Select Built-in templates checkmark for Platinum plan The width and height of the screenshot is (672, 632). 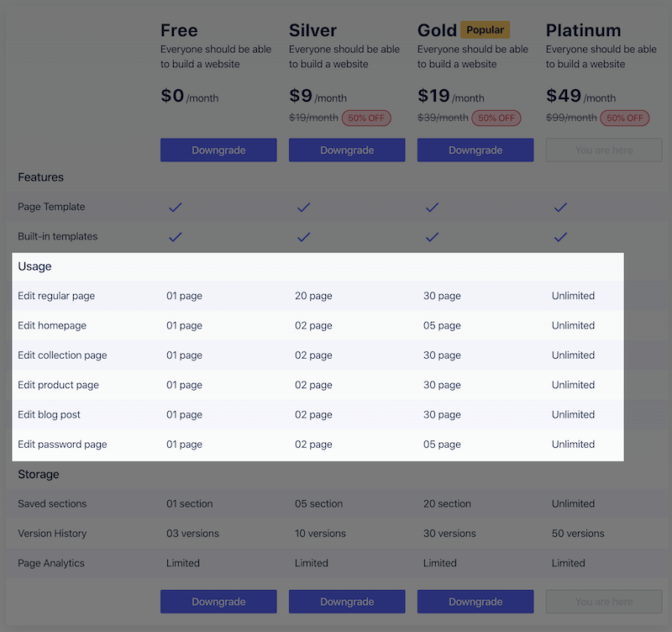point(561,237)
